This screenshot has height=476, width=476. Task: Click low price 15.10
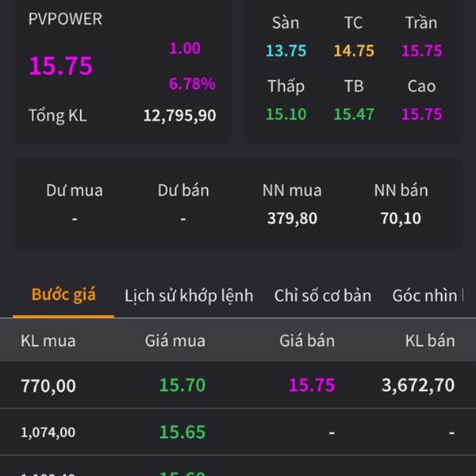click(x=286, y=114)
